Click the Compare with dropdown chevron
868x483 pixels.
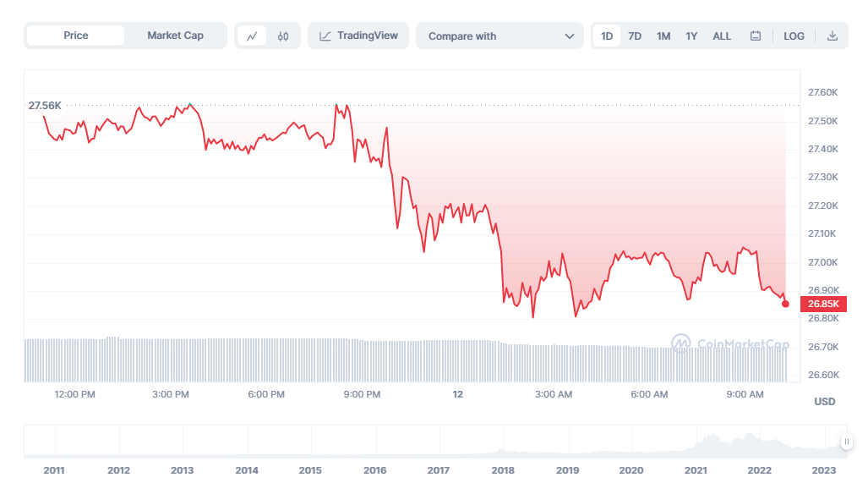569,36
